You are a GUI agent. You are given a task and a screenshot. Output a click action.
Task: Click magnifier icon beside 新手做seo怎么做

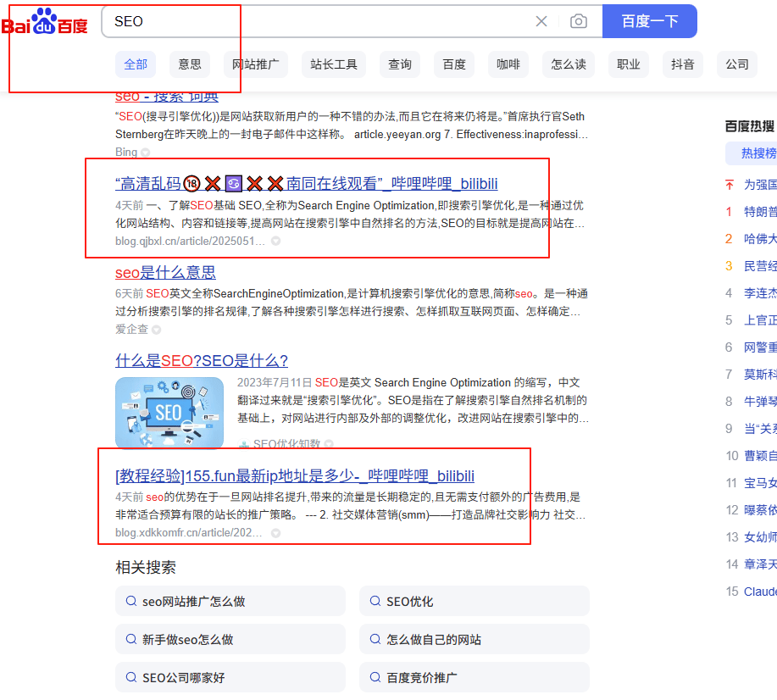click(x=130, y=639)
